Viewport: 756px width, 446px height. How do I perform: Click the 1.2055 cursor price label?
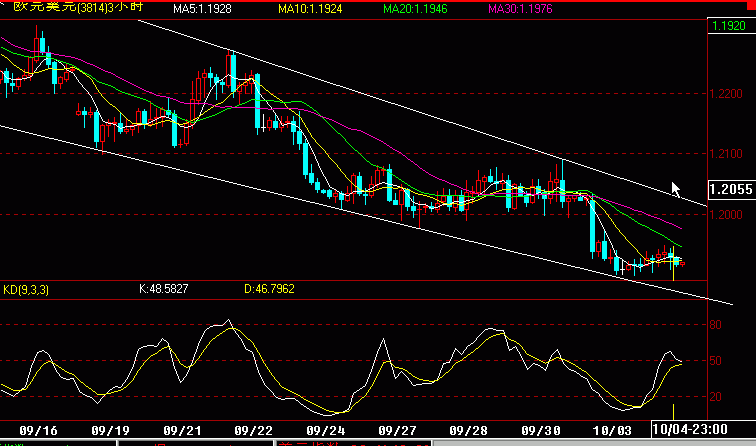[731, 189]
